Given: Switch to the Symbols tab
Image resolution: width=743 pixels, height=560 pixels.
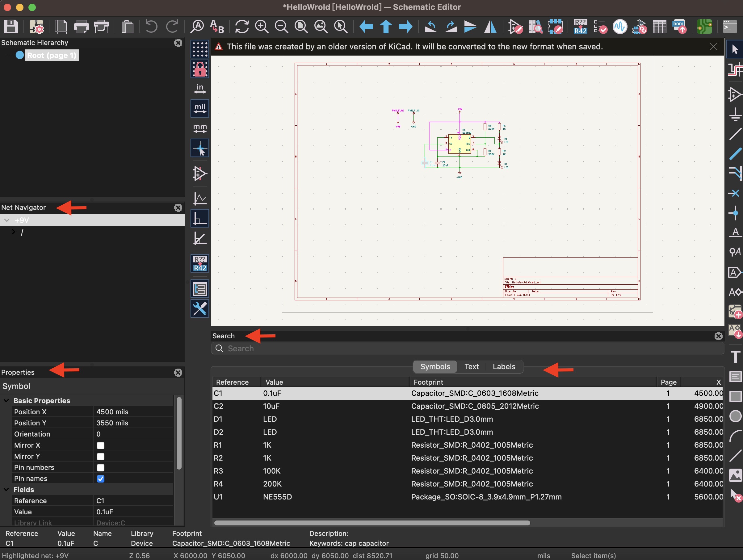Looking at the screenshot, I should (435, 367).
